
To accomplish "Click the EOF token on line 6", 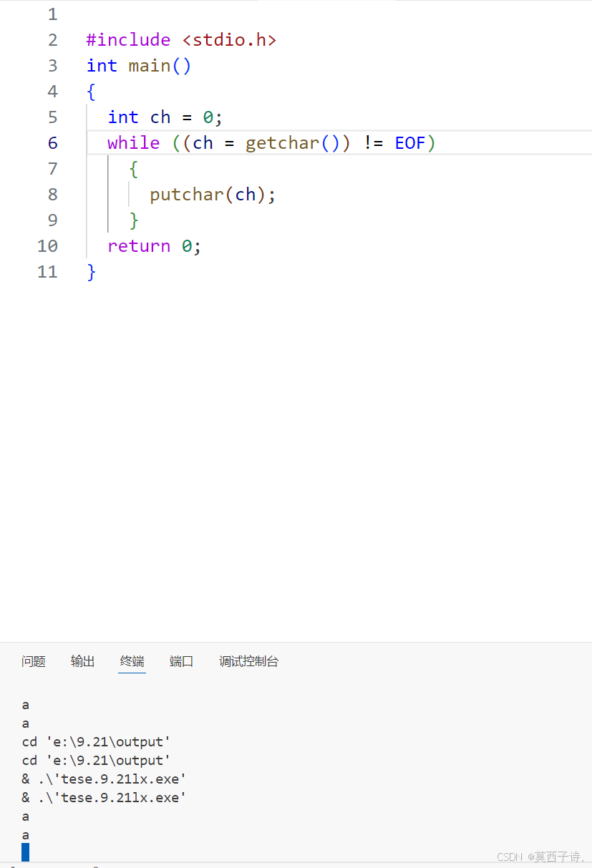I will (x=409, y=142).
